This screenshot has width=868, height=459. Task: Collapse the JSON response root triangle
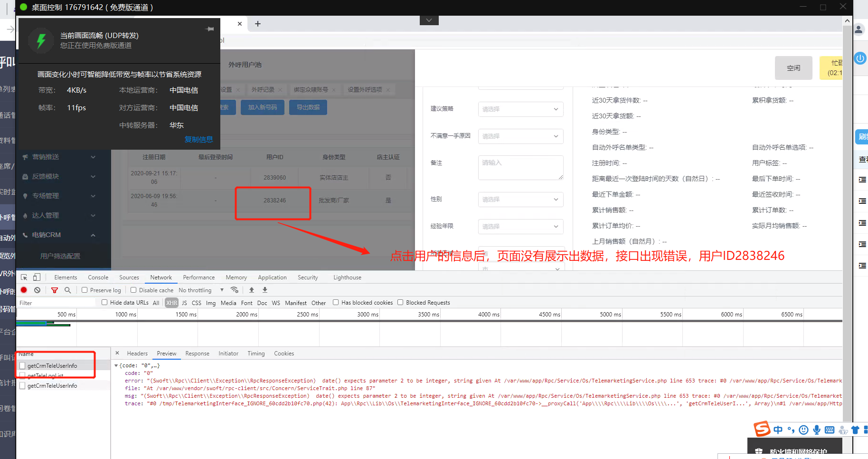(x=116, y=365)
